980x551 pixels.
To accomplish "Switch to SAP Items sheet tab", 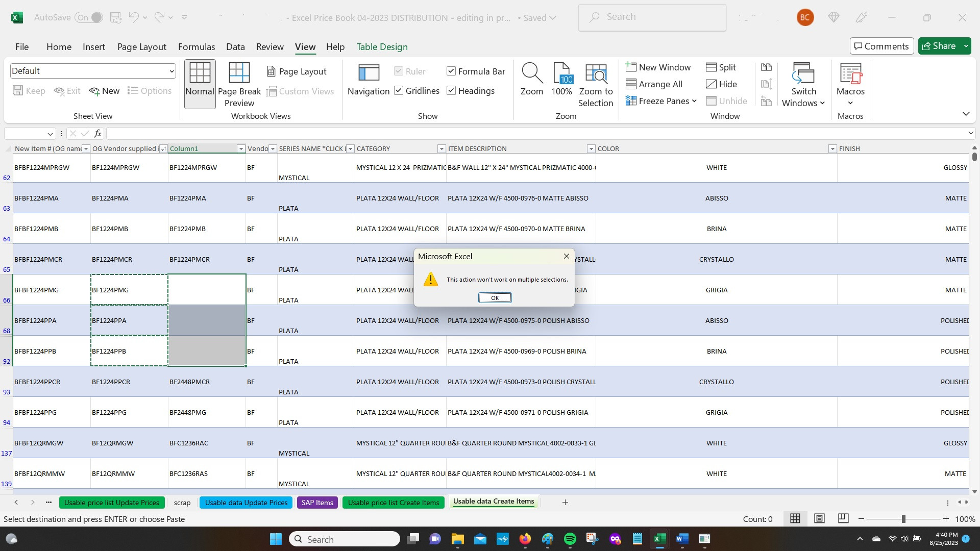I will tap(317, 501).
